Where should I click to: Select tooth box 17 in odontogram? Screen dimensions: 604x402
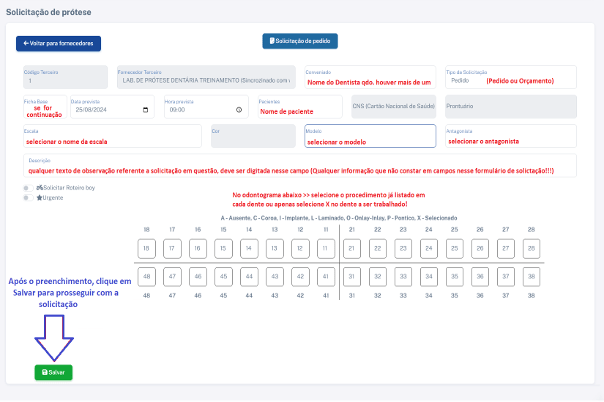click(x=172, y=249)
